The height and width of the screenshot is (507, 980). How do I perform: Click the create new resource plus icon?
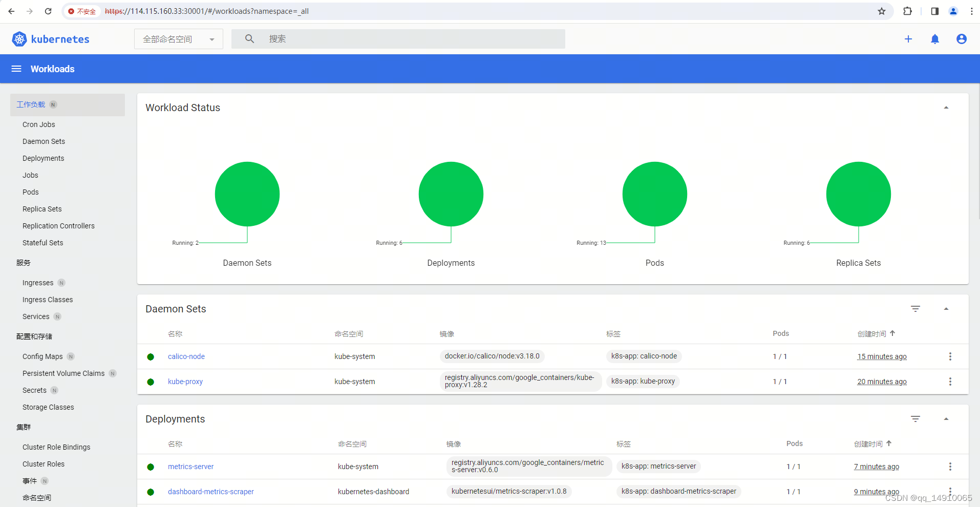908,39
